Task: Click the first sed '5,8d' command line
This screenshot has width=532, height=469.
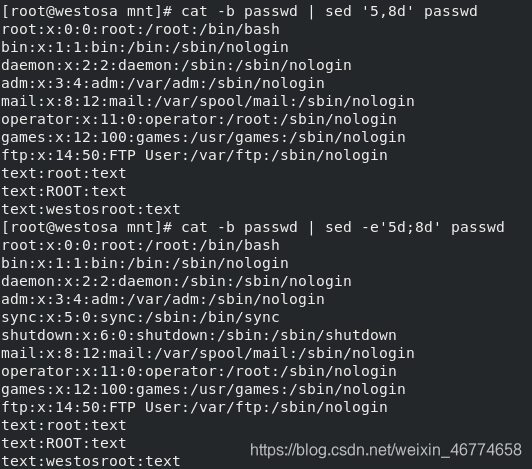Action: click(x=240, y=11)
